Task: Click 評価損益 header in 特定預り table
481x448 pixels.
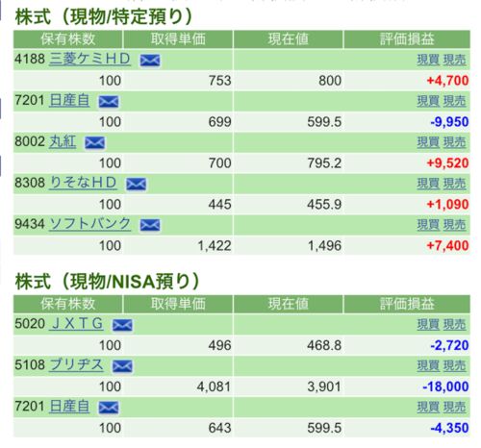Action: tap(407, 39)
